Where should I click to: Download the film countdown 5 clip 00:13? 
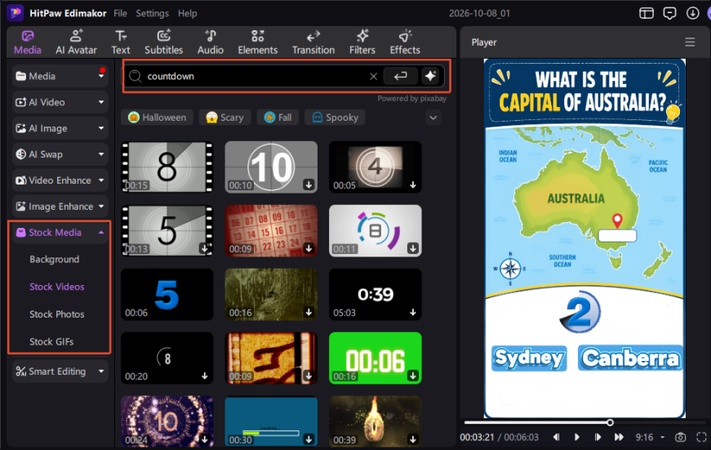click(205, 249)
